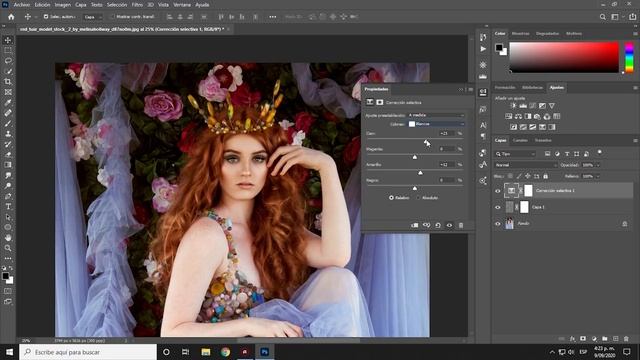Collapse the Properties panel with double arrows
The width and height of the screenshot is (640, 360).
point(461,89)
